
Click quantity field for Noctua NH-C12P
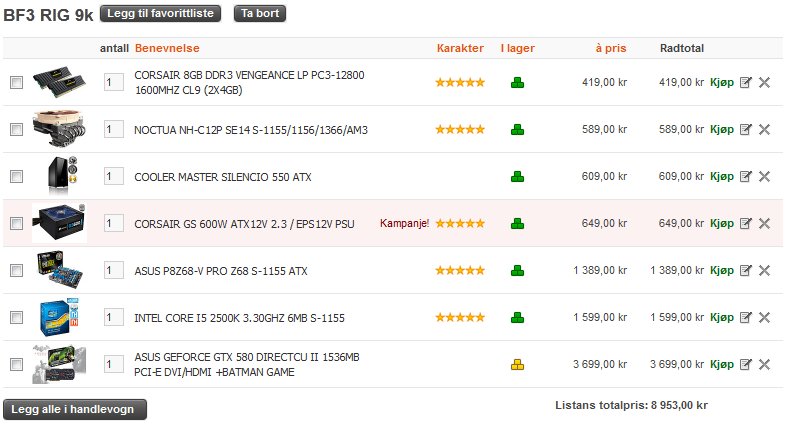pyautogui.click(x=114, y=129)
